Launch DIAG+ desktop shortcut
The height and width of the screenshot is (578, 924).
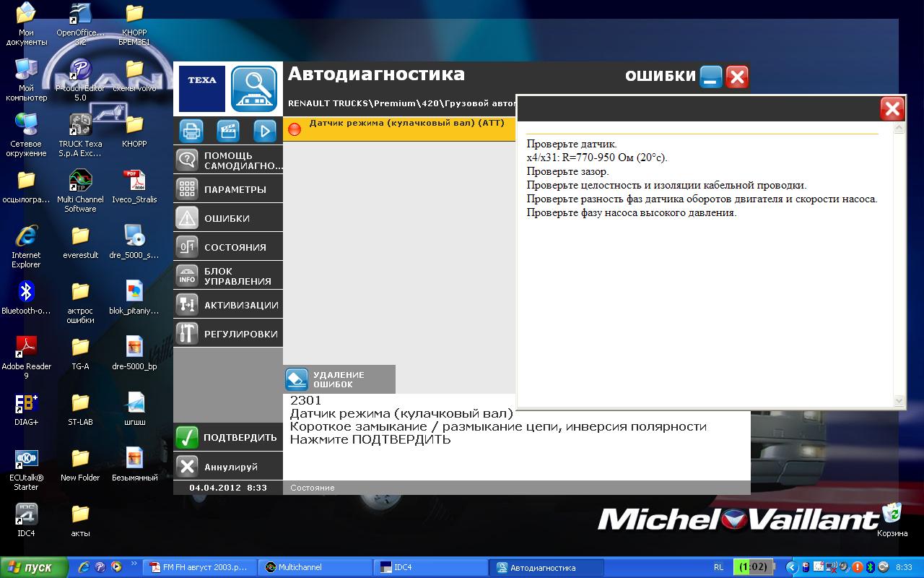(26, 410)
